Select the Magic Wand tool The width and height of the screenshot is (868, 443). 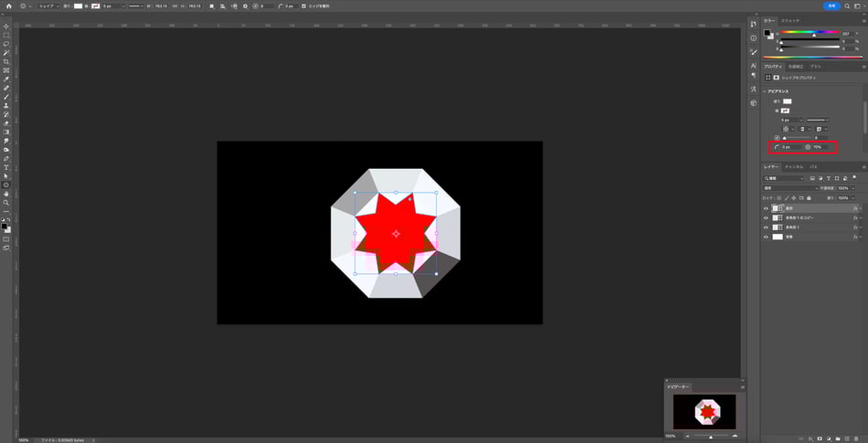pos(6,53)
